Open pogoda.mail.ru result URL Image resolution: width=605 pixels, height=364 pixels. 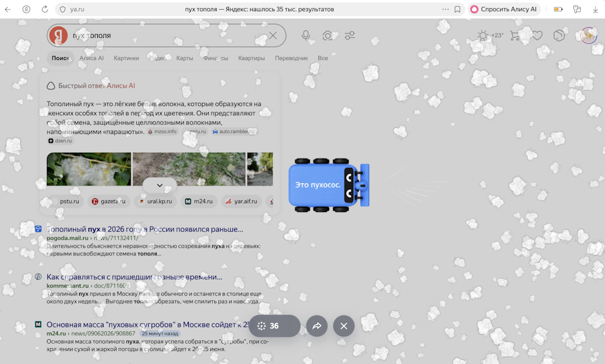(92, 239)
